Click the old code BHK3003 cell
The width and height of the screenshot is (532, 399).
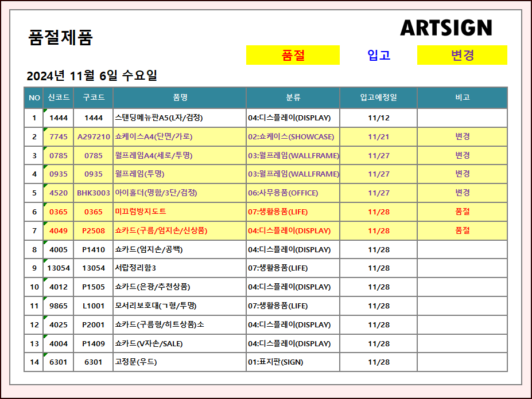[94, 193]
